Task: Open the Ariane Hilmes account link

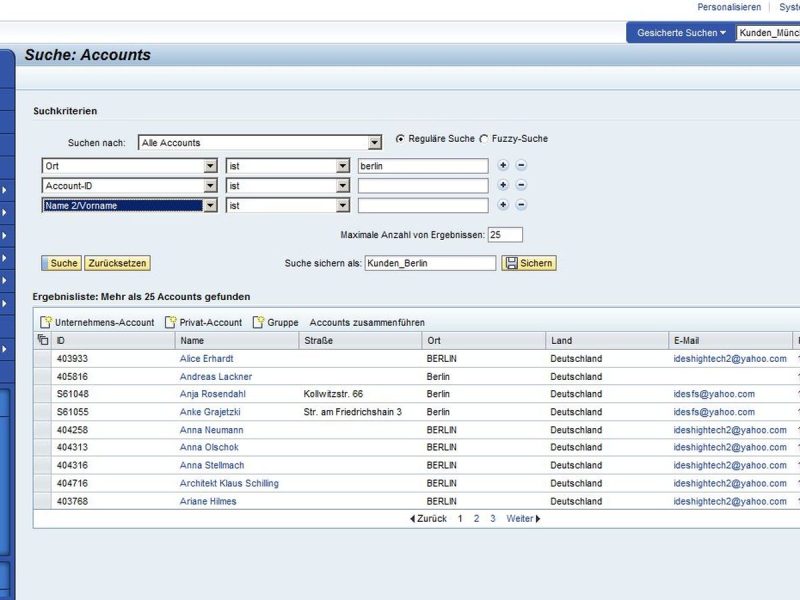Action: (208, 501)
